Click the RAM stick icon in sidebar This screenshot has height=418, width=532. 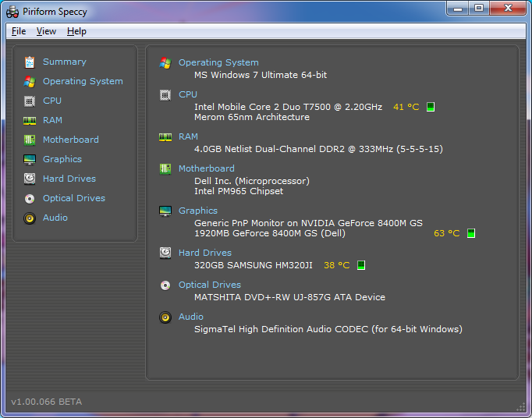tap(30, 120)
